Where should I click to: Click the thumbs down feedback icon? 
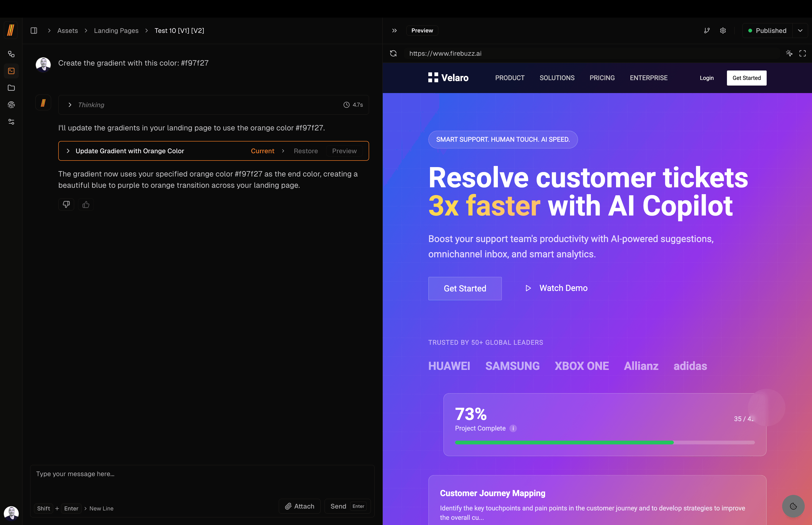click(x=66, y=204)
